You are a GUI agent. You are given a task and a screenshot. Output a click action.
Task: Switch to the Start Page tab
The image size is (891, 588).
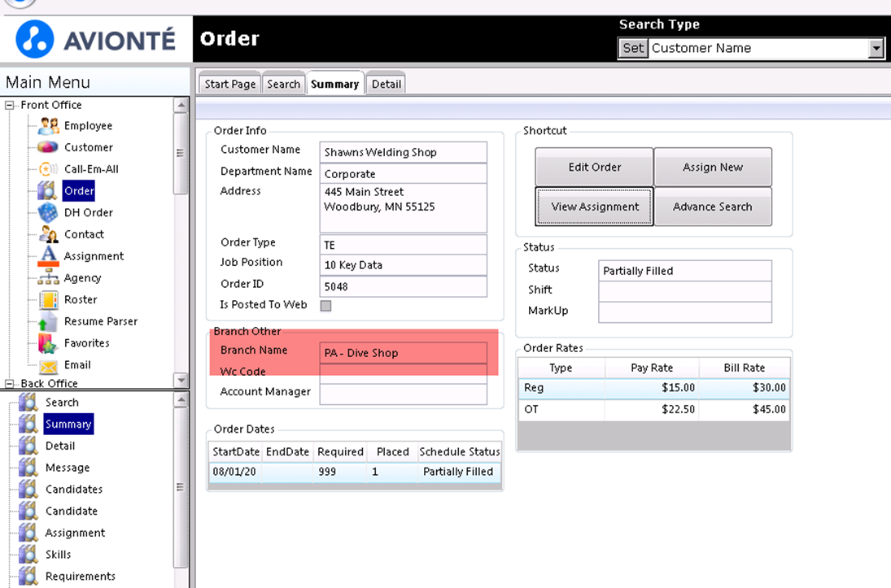pos(230,84)
